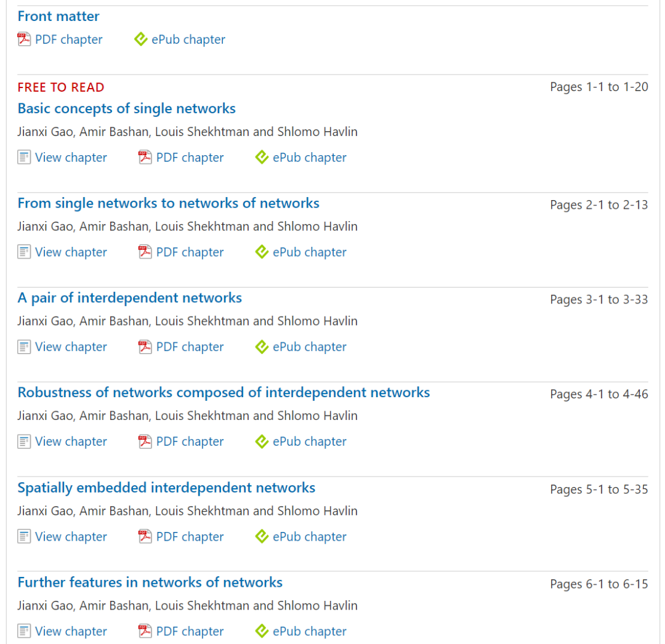665x644 pixels.
Task: Open Spatially embedded interdependent networks title
Action: [166, 488]
